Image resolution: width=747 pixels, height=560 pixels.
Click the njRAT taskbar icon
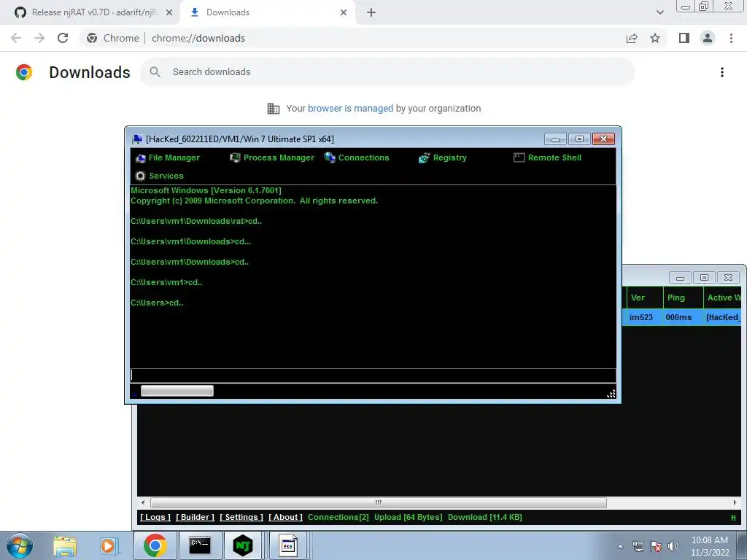click(243, 545)
